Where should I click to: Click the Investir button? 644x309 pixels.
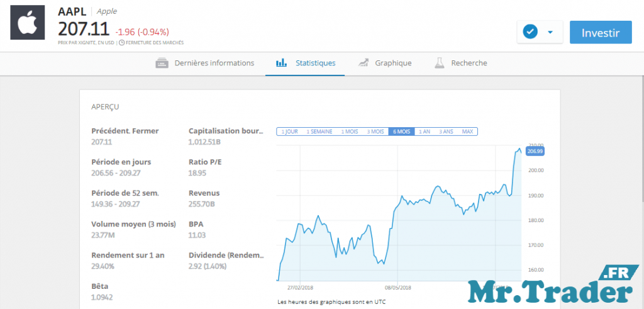(601, 32)
